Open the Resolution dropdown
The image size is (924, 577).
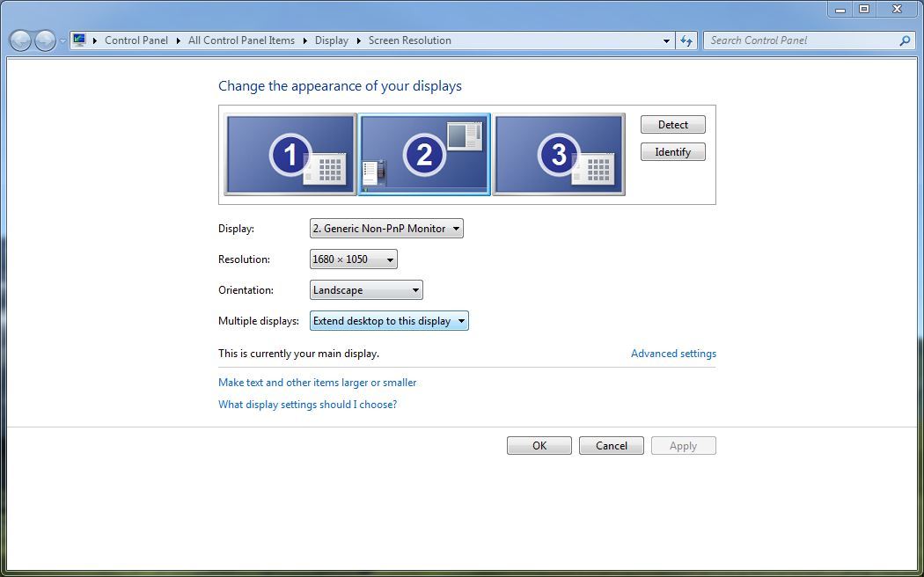[353, 259]
